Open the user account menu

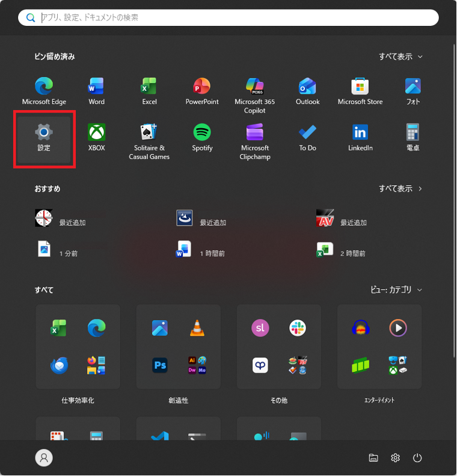coord(44,457)
